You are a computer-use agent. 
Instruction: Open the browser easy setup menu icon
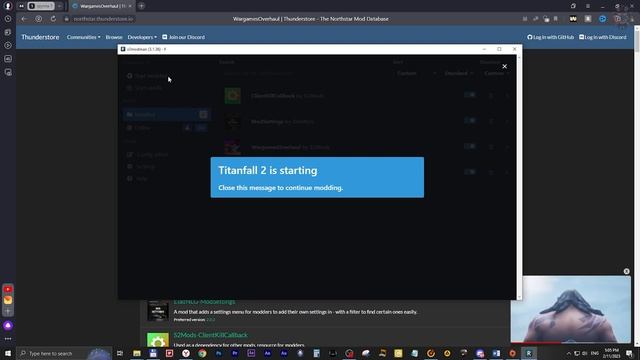tap(588, 6)
